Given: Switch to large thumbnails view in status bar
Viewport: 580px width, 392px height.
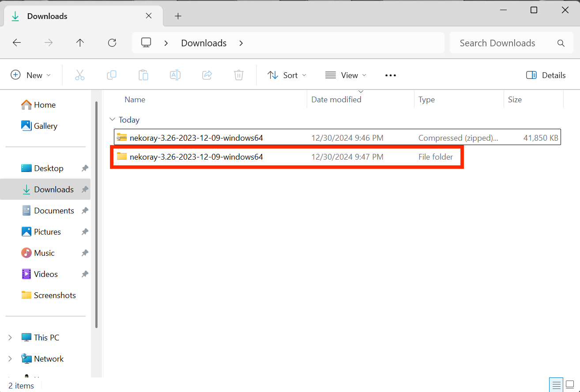Looking at the screenshot, I should 570,384.
